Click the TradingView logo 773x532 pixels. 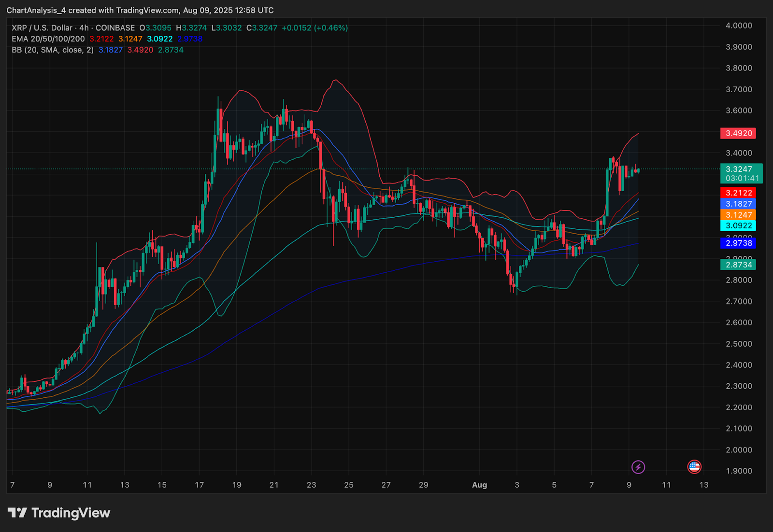coord(59,513)
